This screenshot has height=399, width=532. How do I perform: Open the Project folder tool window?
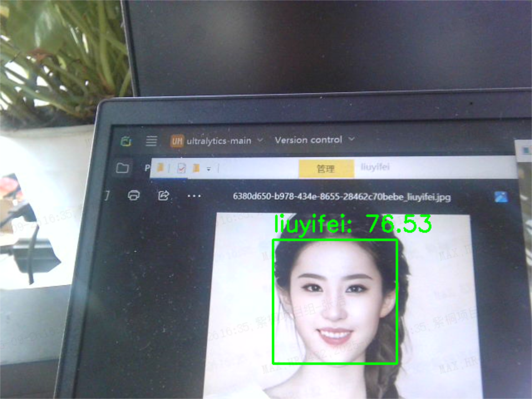pos(122,167)
